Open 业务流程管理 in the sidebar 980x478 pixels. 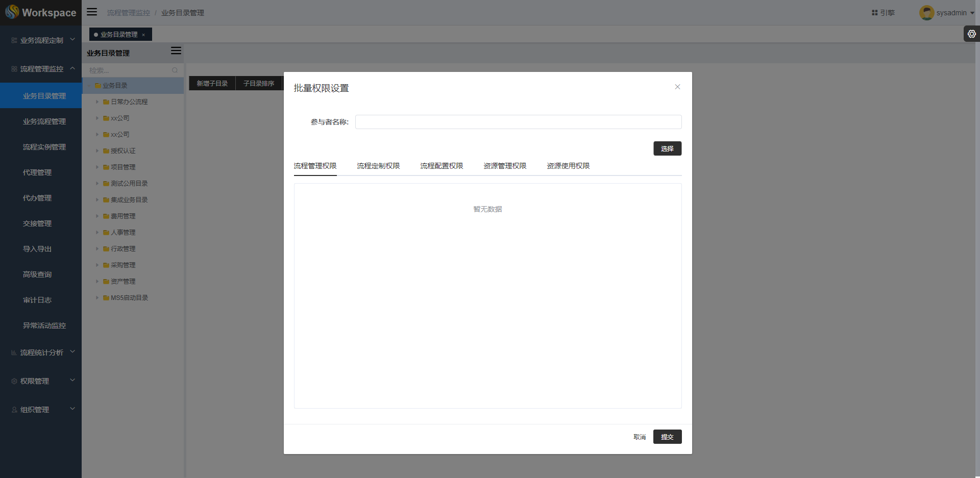44,121
